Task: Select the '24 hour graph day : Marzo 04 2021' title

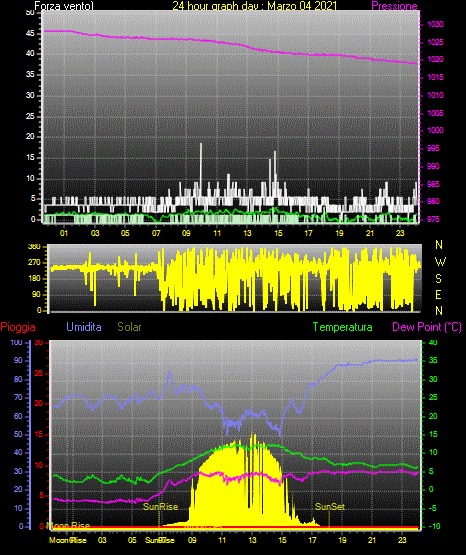Action: click(x=254, y=6)
